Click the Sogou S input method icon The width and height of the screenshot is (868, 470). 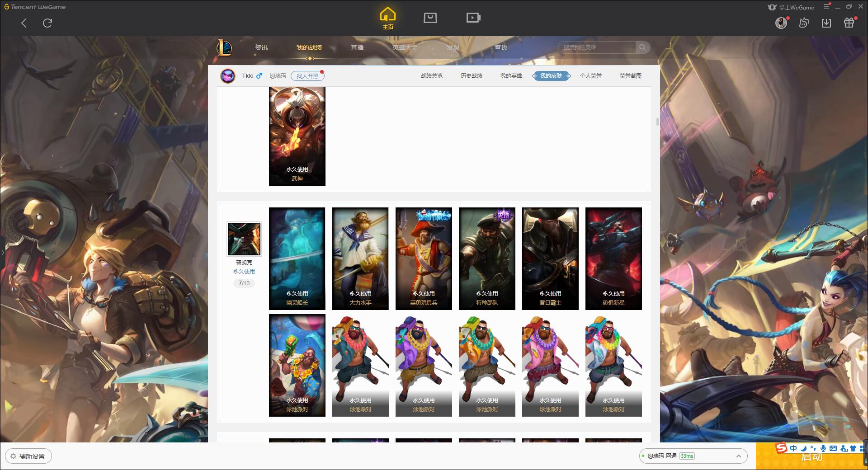tap(781, 448)
